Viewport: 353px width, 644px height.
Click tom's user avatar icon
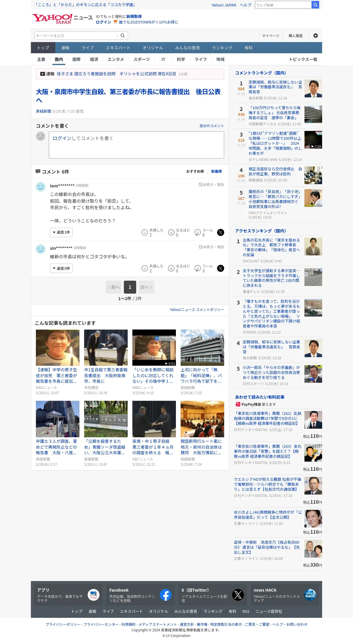pos(41,187)
